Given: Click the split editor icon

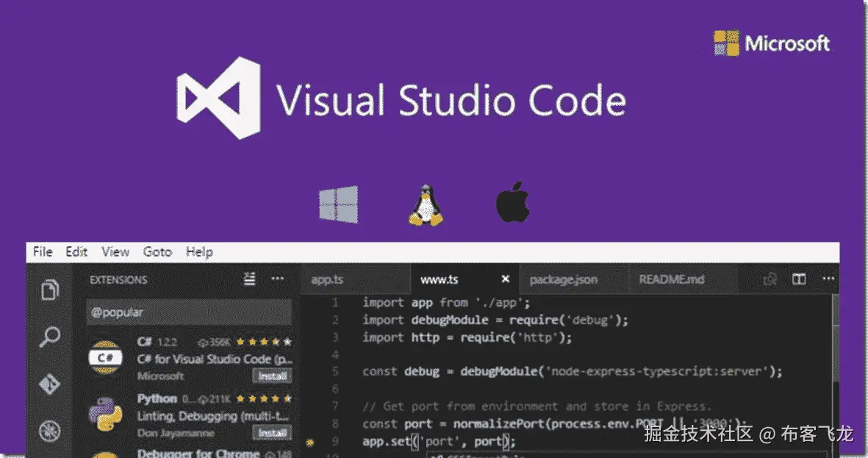Looking at the screenshot, I should pos(799,279).
